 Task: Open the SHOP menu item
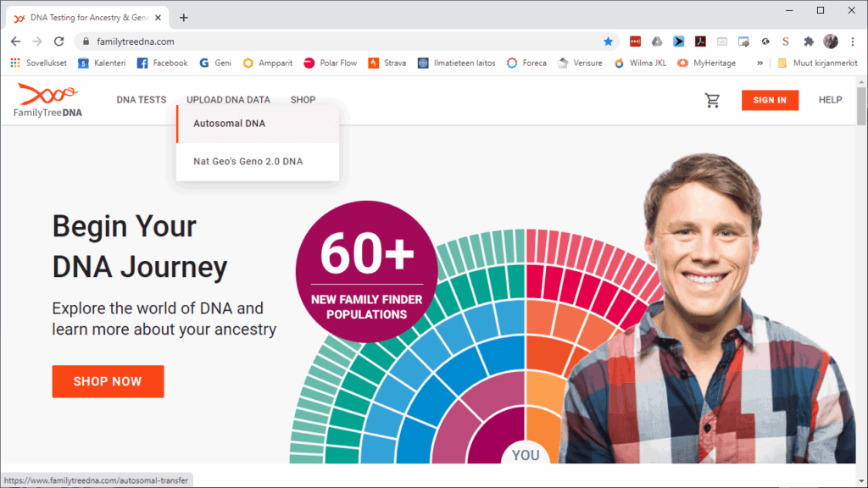(303, 100)
